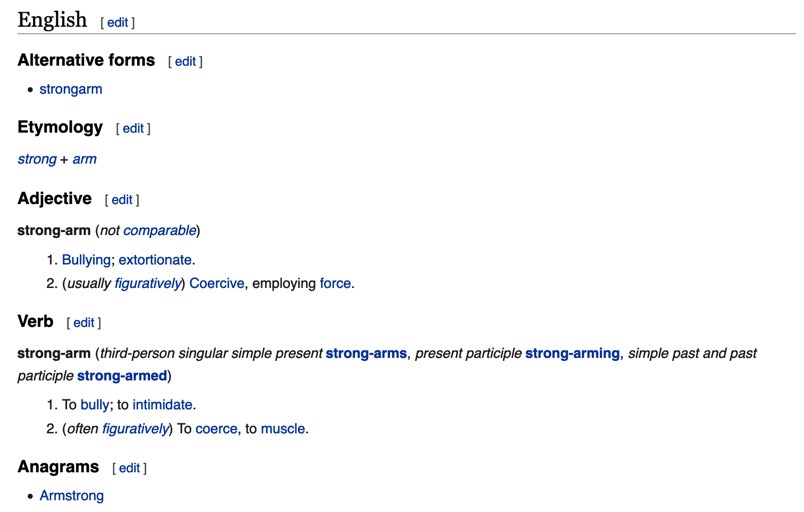Edit the English section
Screen dimensions: 804x512
click(117, 23)
